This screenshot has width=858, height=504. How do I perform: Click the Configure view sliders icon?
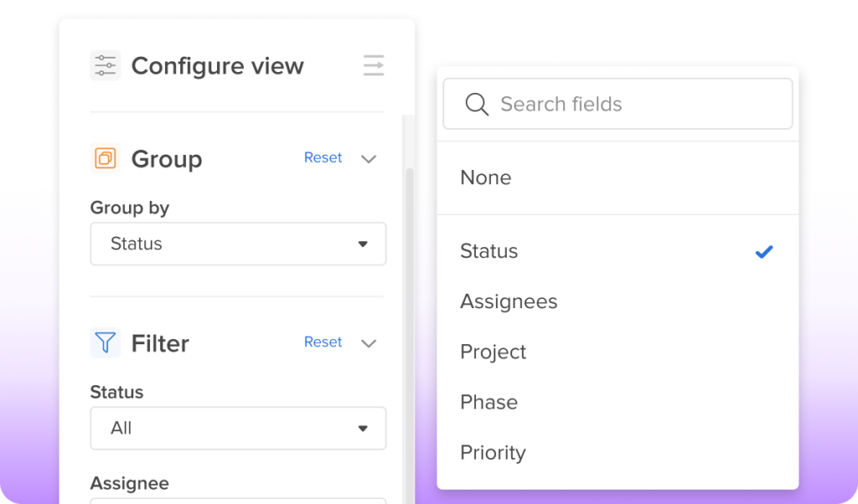click(x=104, y=65)
